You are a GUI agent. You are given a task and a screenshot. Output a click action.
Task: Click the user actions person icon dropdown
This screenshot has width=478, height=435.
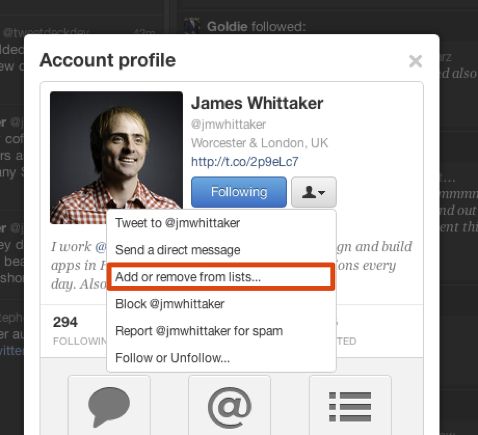(x=314, y=192)
